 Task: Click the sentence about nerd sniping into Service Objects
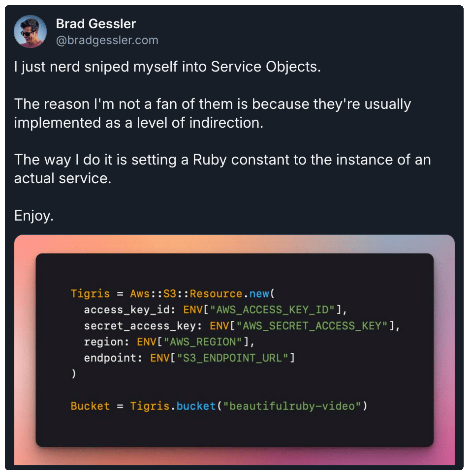click(167, 67)
